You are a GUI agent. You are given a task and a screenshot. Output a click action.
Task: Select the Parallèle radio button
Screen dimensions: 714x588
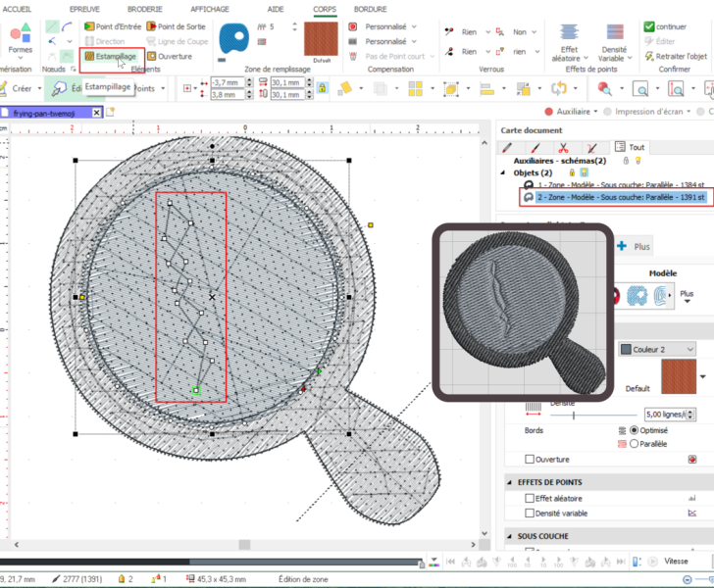coord(634,444)
